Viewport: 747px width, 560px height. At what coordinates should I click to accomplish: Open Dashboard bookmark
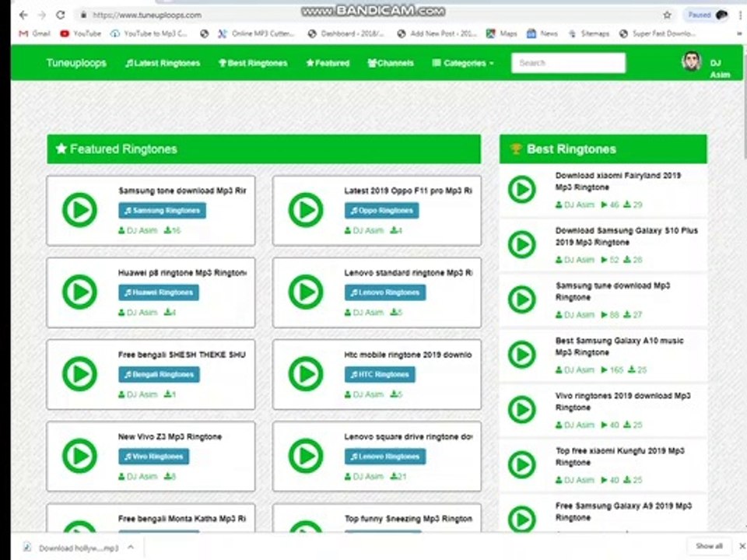click(x=345, y=33)
